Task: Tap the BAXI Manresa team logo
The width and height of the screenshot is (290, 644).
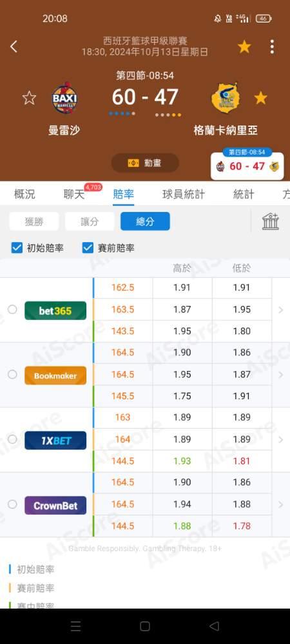Action: coord(64,98)
